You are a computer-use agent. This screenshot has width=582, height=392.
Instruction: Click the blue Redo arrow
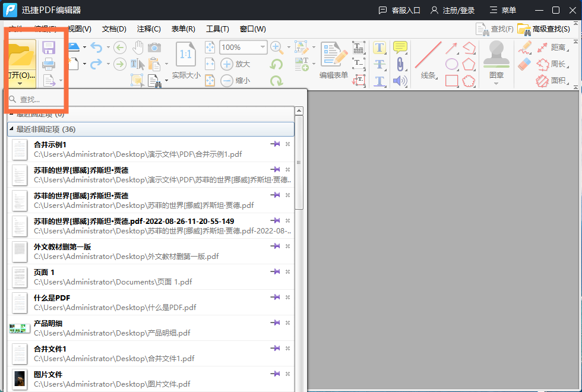coord(96,64)
